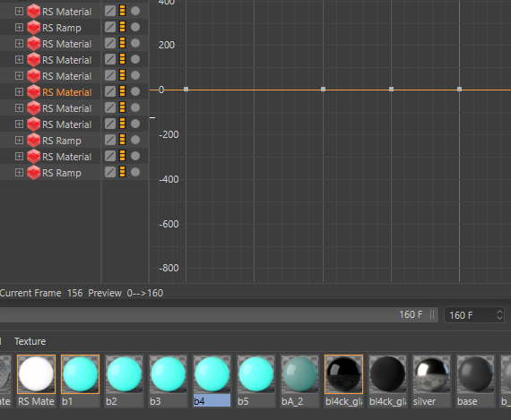Image resolution: width=511 pixels, height=420 pixels.
Task: Click the orange layer dots icon in the bottom RS Ramp row
Action: pyautogui.click(x=123, y=172)
